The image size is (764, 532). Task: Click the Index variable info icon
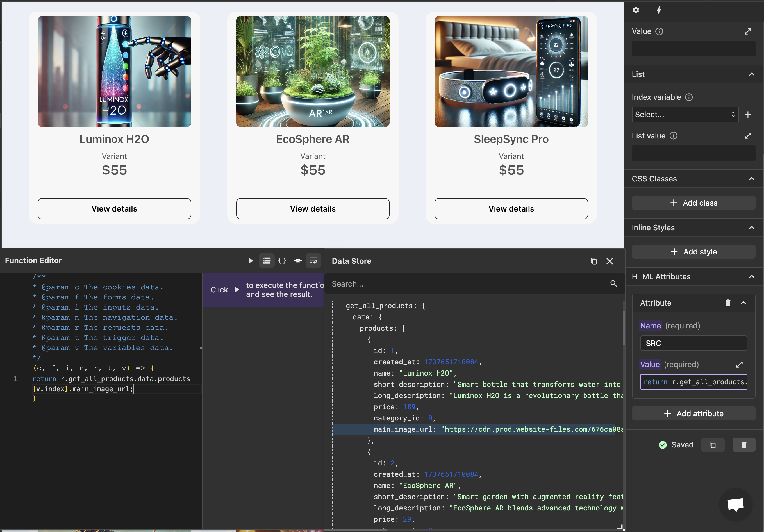tap(689, 97)
